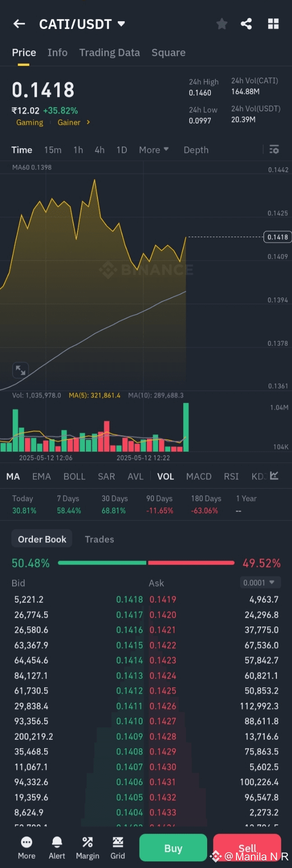Open Margin trading icon

point(87,847)
